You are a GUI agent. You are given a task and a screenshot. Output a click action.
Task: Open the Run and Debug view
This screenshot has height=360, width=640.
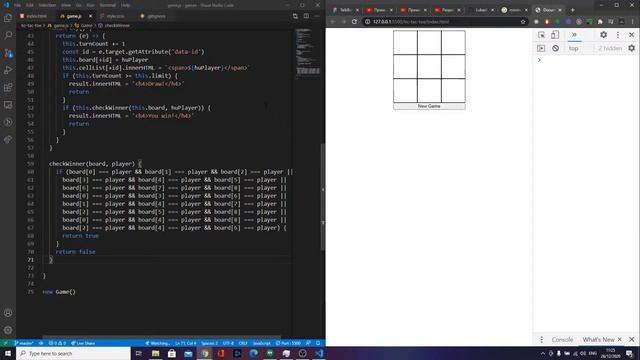tap(8, 70)
